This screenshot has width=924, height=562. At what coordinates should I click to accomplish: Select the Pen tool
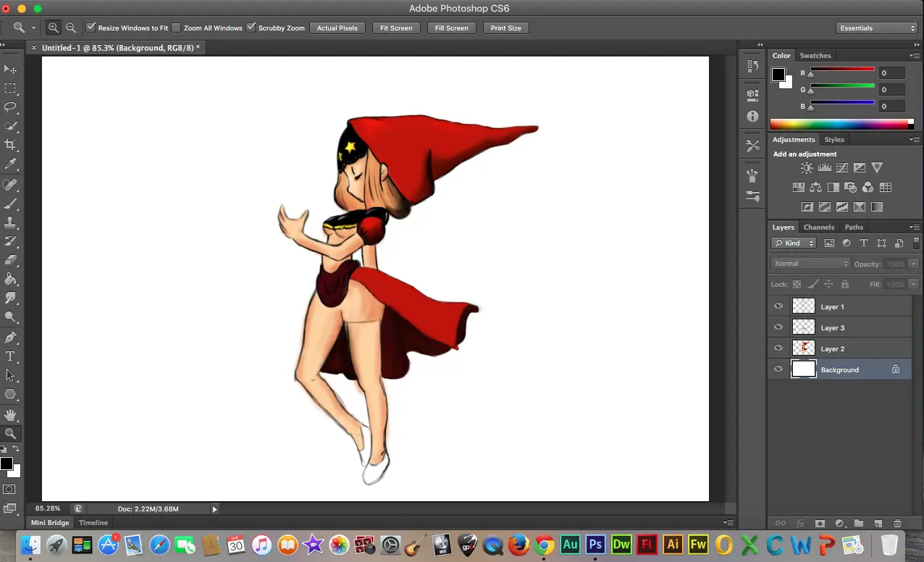(x=10, y=337)
